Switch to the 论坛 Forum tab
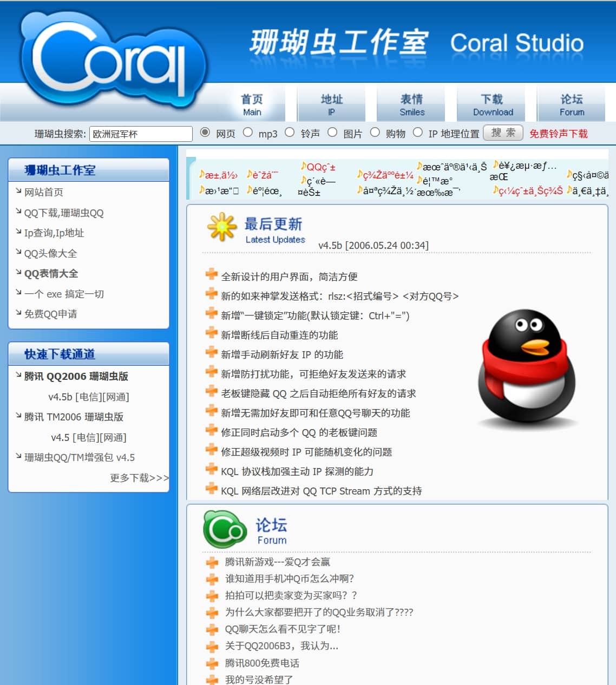Image resolution: width=616 pixels, height=685 pixels. 572,105
